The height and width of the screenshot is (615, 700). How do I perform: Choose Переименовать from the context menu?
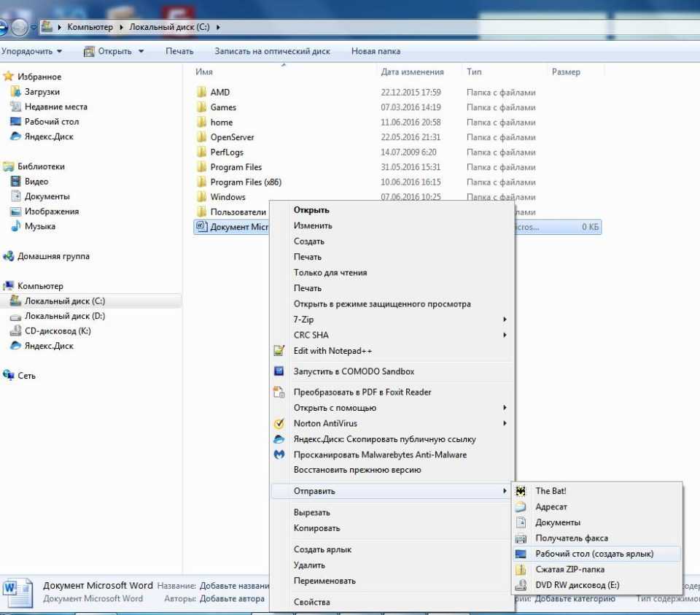pos(324,581)
